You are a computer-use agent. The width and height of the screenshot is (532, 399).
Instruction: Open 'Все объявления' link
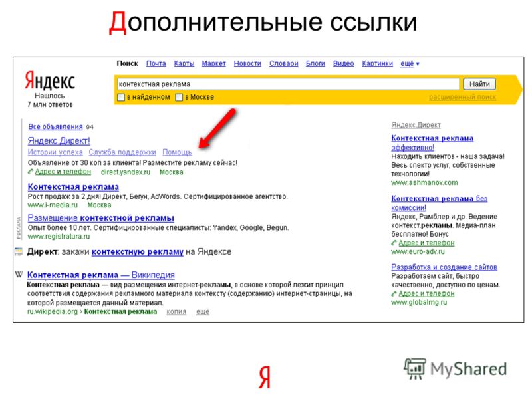point(56,126)
